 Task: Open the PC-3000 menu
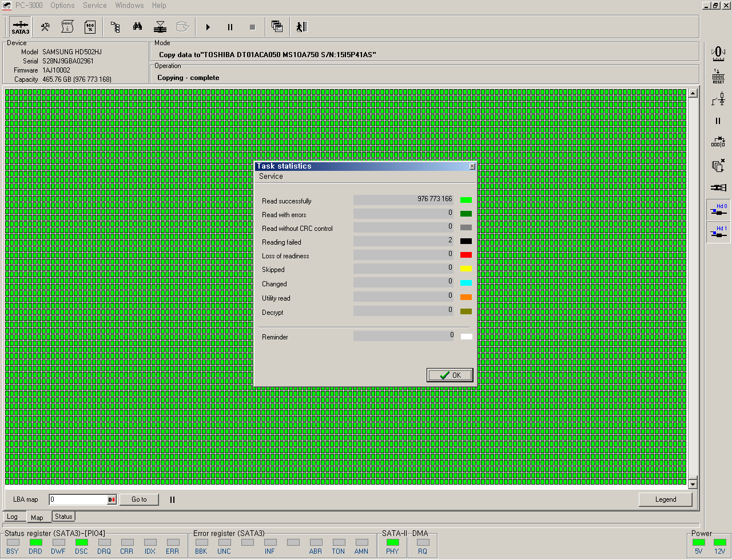pyautogui.click(x=29, y=5)
